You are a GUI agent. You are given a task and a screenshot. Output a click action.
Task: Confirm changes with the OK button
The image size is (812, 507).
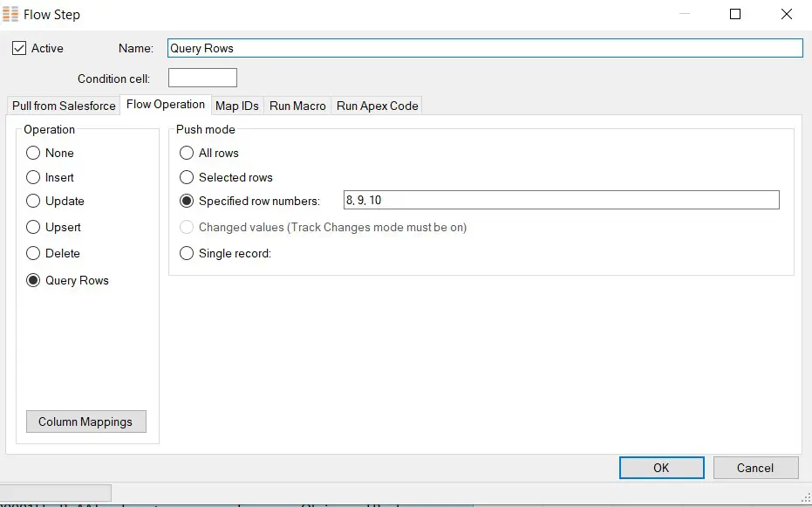pyautogui.click(x=661, y=468)
